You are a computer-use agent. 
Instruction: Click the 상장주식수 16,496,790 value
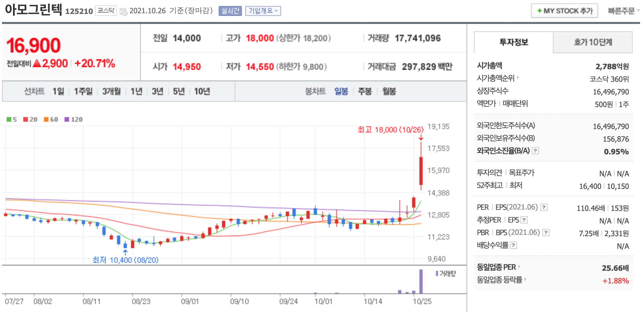click(x=611, y=92)
